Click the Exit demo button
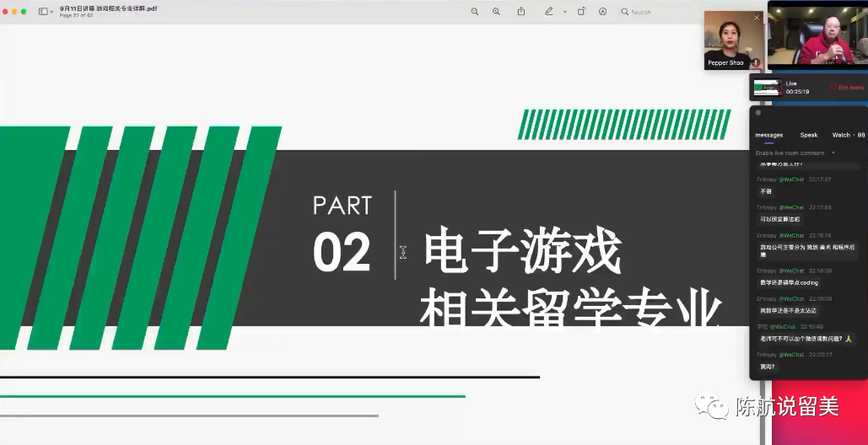The width and height of the screenshot is (868, 445). [x=846, y=88]
